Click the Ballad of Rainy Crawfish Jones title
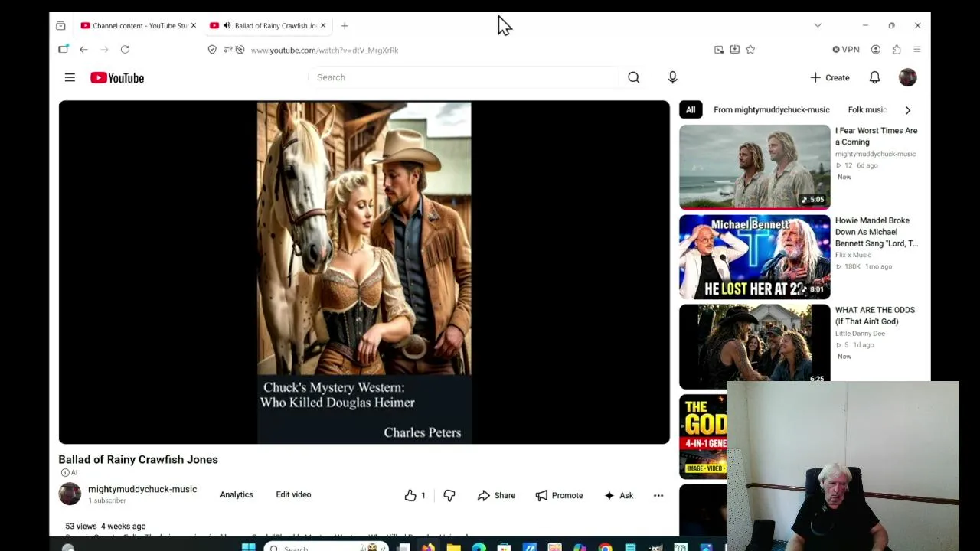 click(x=138, y=459)
